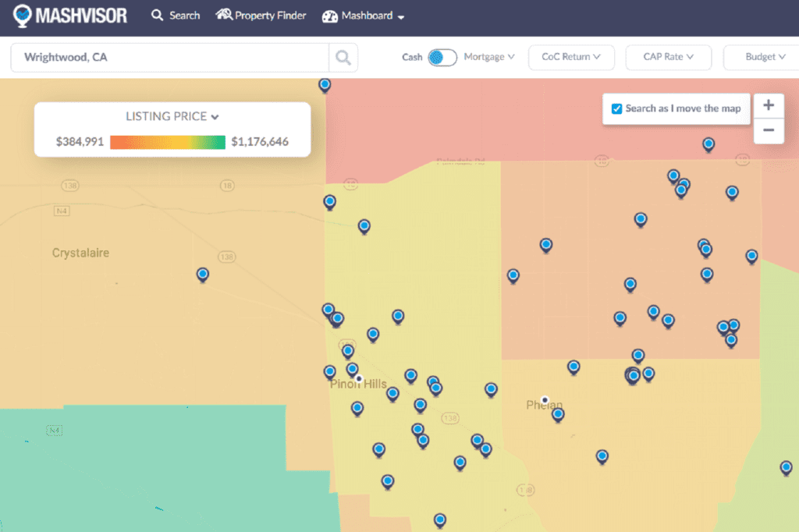
Task: Click the magnifying glass in the location search bar
Action: [343, 57]
